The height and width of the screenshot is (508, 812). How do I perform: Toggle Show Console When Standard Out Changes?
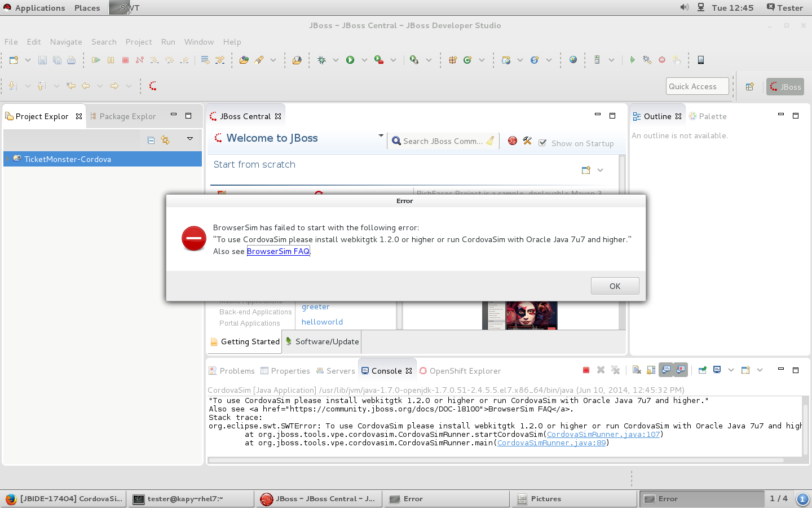[667, 370]
